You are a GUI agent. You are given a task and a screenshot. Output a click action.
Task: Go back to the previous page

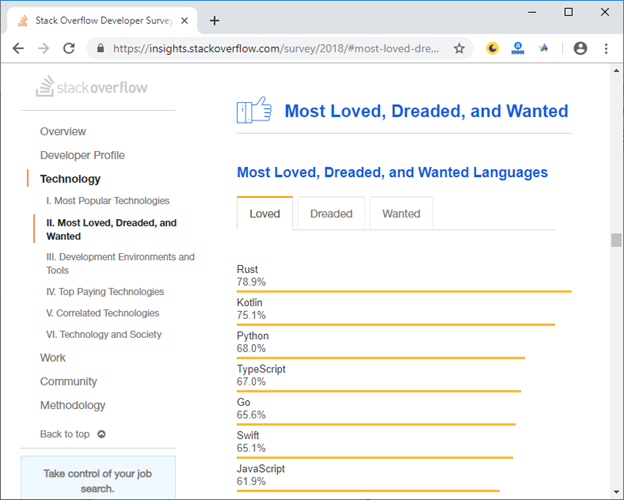[x=18, y=49]
